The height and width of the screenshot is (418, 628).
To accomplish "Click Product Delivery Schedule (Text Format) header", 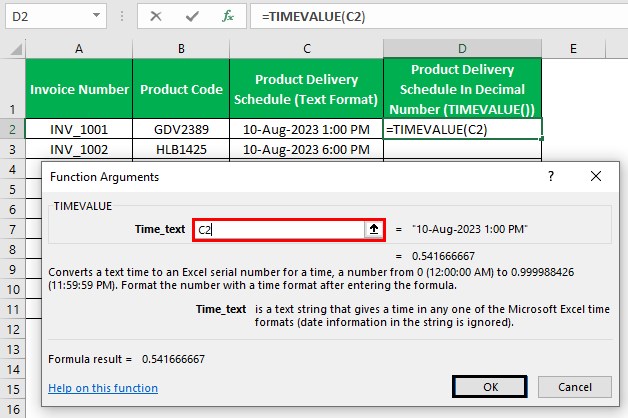I will point(306,88).
